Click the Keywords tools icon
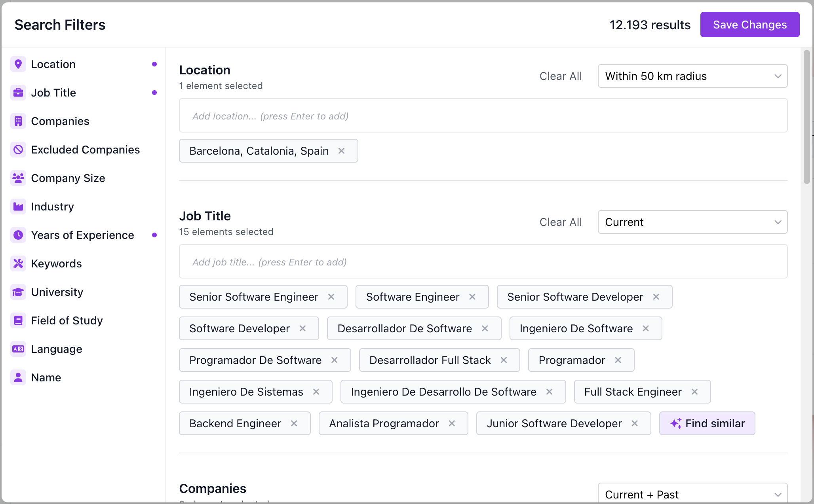This screenshot has height=504, width=814. coord(18,263)
